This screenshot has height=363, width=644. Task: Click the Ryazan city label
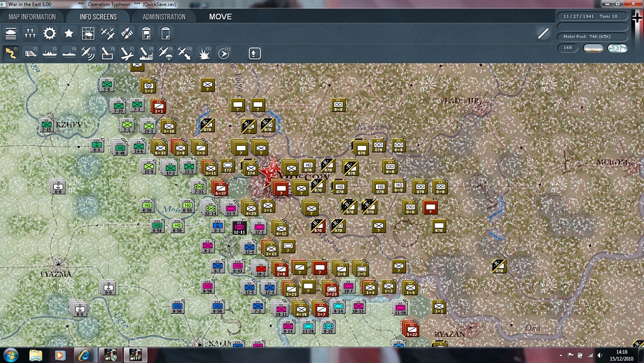pos(449,334)
